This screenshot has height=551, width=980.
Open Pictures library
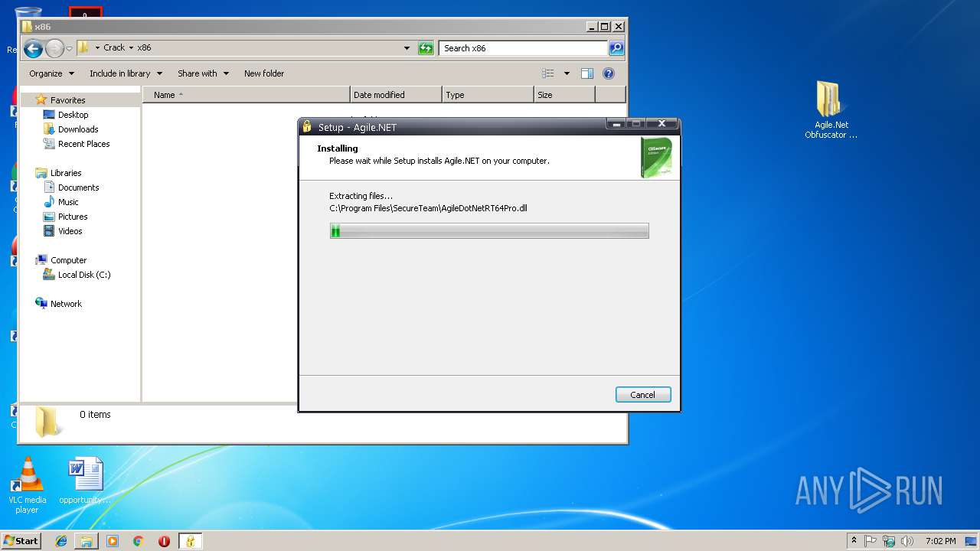(x=73, y=217)
